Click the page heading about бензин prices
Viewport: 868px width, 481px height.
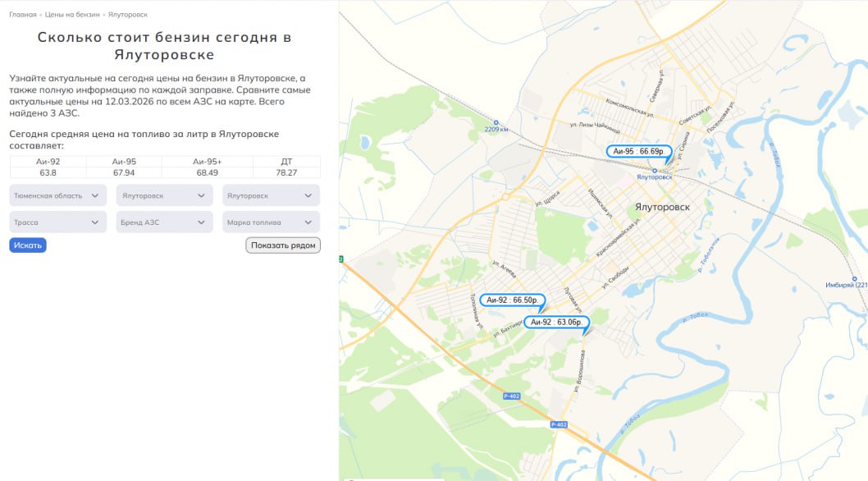(164, 46)
